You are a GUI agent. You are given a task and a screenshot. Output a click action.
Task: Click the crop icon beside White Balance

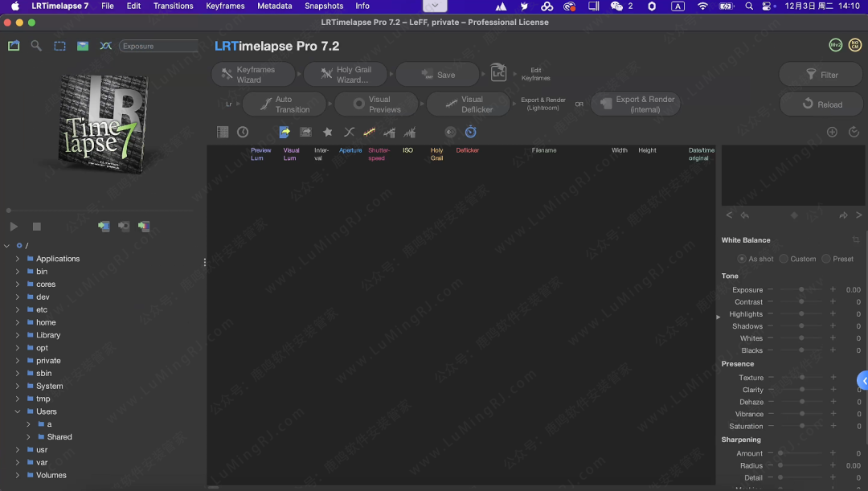(x=856, y=240)
